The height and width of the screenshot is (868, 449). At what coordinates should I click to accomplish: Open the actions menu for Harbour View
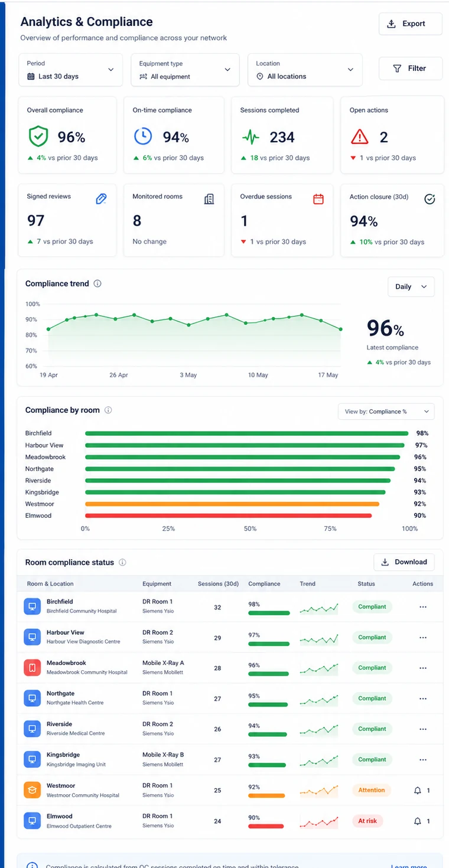coord(423,637)
